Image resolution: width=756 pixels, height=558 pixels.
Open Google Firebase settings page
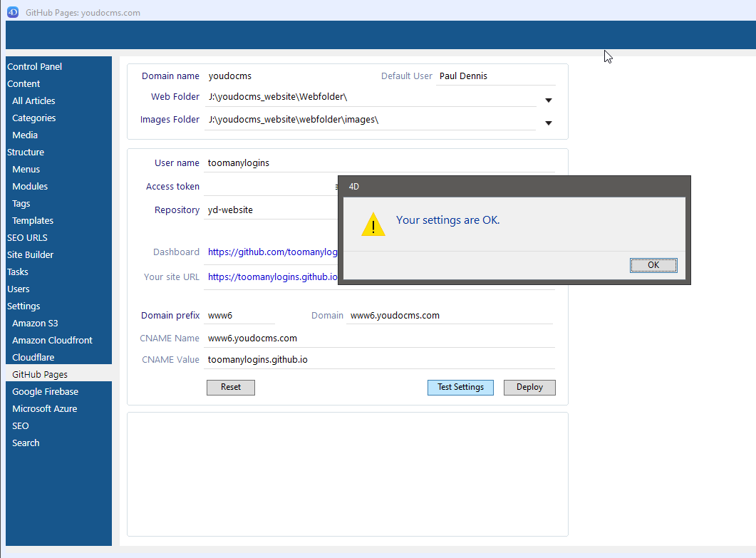click(x=45, y=391)
